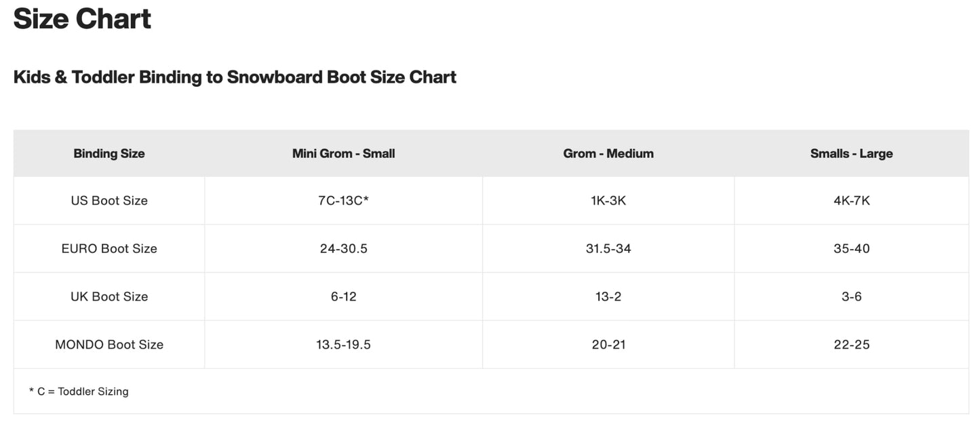Viewport: 980px width, 428px height.
Task: Click the 24-30.5 EURO size cell
Action: [x=343, y=249]
